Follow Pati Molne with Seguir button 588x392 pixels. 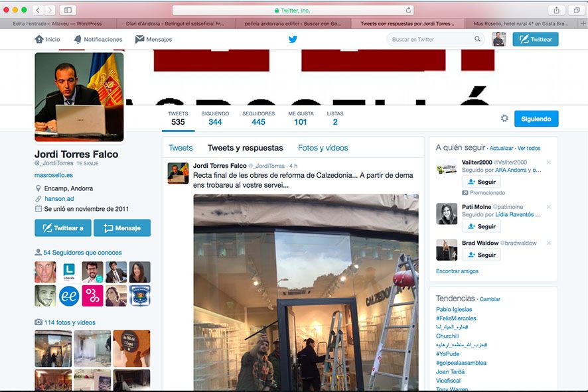[481, 226]
